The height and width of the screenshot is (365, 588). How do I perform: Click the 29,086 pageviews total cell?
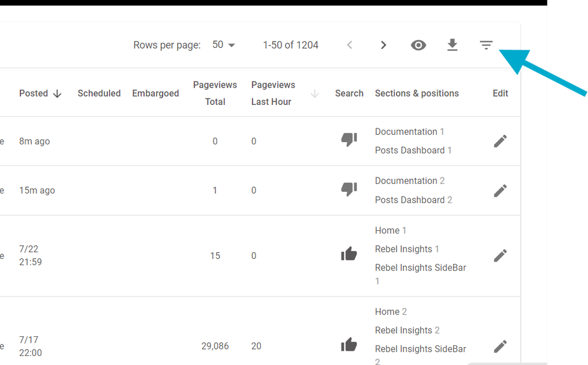215,346
